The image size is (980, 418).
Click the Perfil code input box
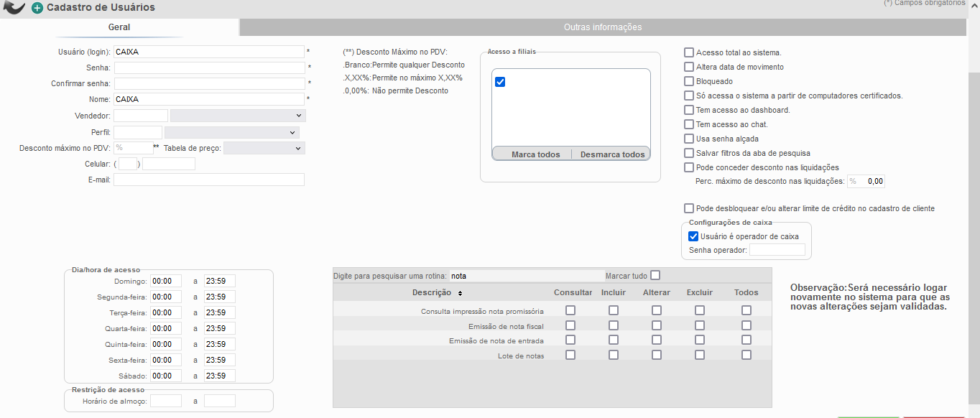coord(138,132)
